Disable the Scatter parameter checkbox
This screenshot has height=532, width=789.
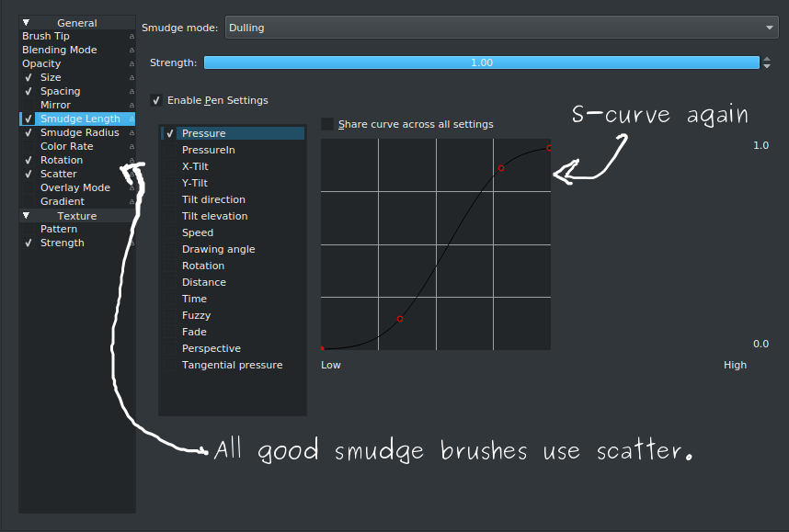coord(28,174)
